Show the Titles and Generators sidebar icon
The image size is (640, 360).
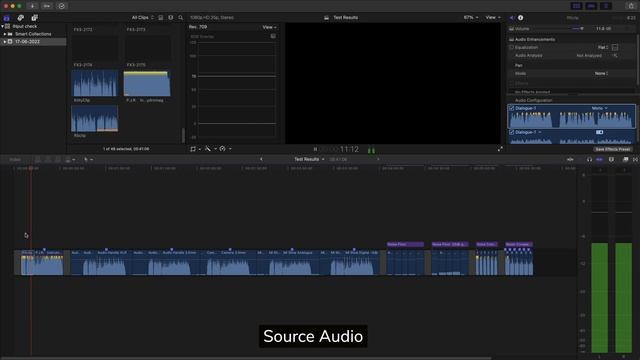coord(34,18)
